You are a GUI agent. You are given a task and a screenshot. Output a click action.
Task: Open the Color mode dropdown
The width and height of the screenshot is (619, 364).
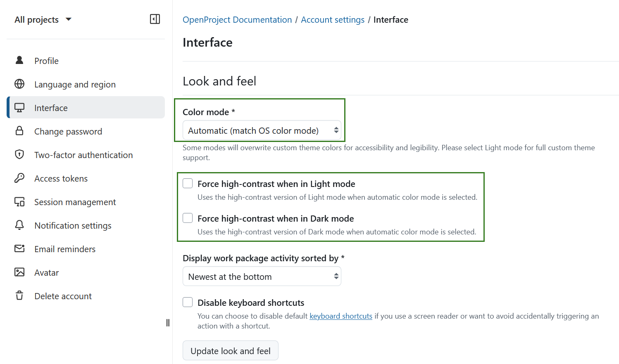(x=262, y=131)
